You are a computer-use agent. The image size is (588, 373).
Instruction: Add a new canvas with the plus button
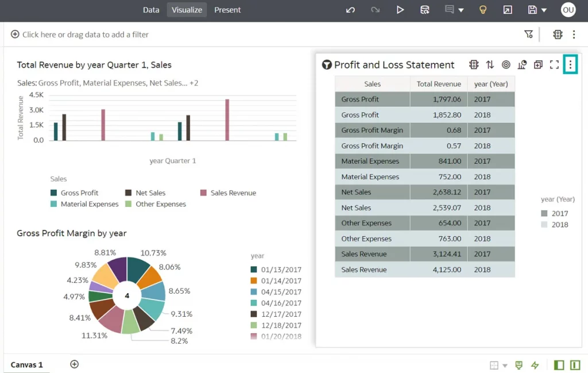74,364
